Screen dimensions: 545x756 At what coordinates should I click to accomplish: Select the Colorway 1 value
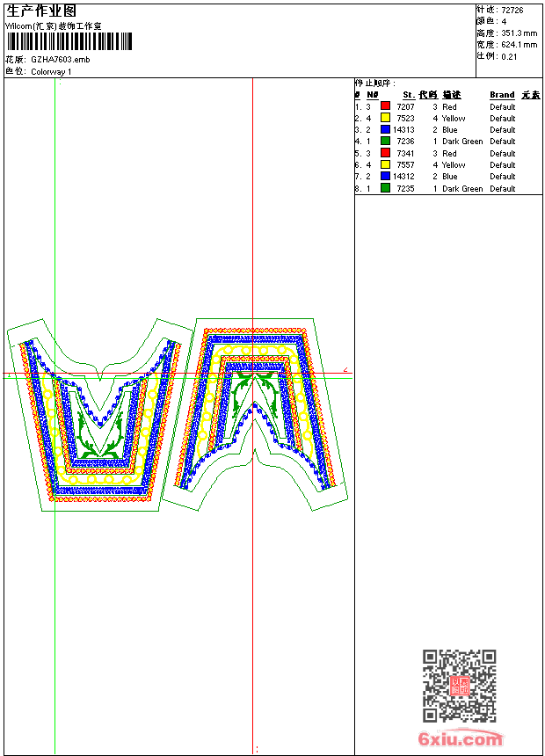tap(51, 72)
